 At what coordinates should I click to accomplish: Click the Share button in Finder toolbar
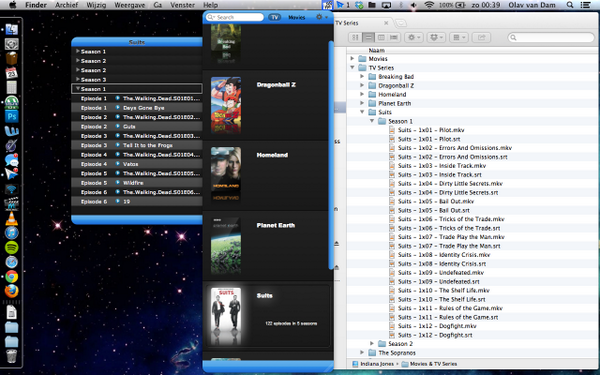(481, 38)
